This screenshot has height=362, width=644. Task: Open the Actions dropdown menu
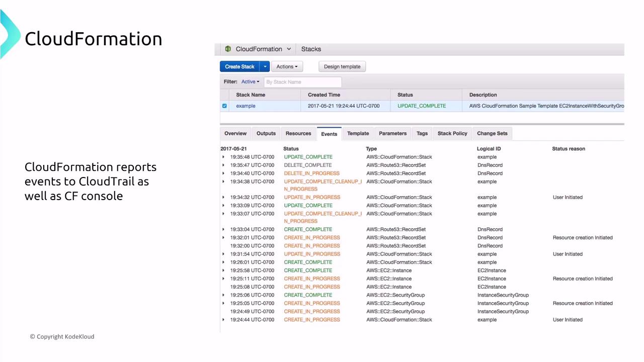coord(287,66)
